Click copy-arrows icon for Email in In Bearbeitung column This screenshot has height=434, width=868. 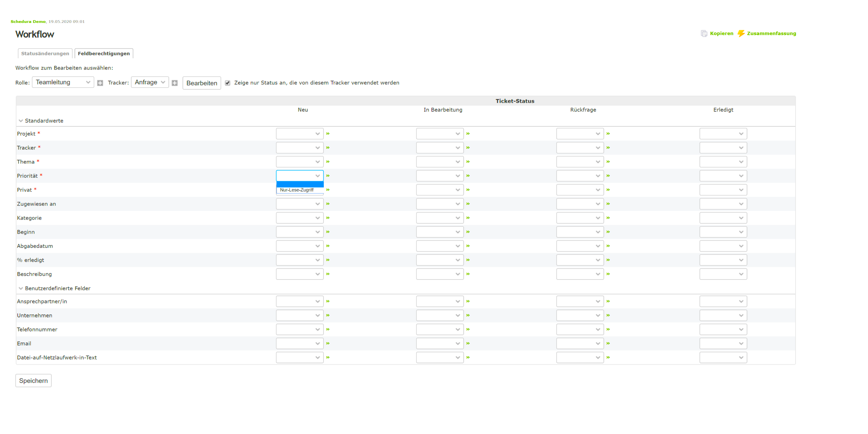pos(468,343)
